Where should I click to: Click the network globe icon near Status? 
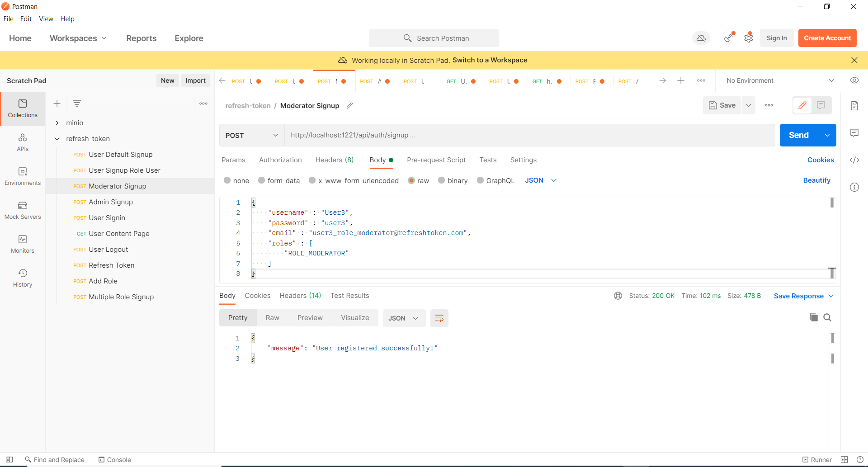coord(618,296)
